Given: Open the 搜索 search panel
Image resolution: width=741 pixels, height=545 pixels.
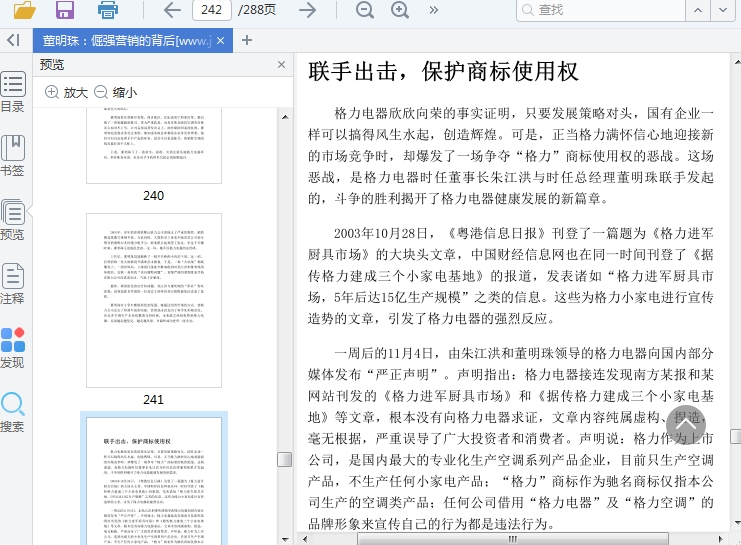Looking at the screenshot, I should tap(13, 412).
